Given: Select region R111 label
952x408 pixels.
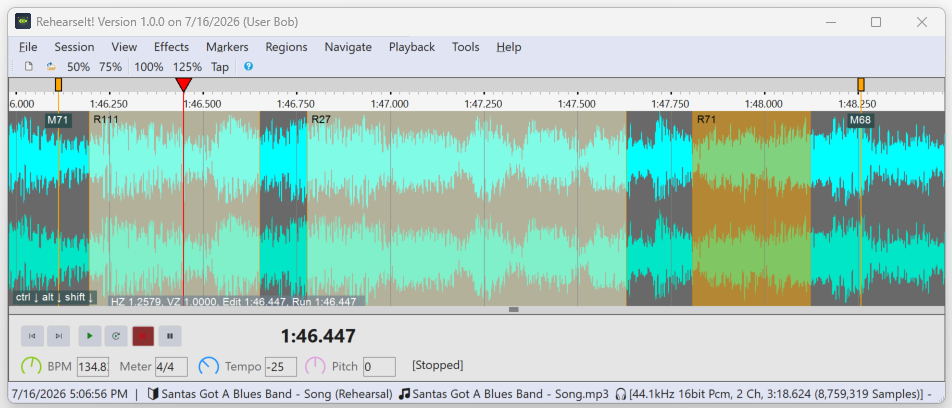Looking at the screenshot, I should [x=106, y=120].
